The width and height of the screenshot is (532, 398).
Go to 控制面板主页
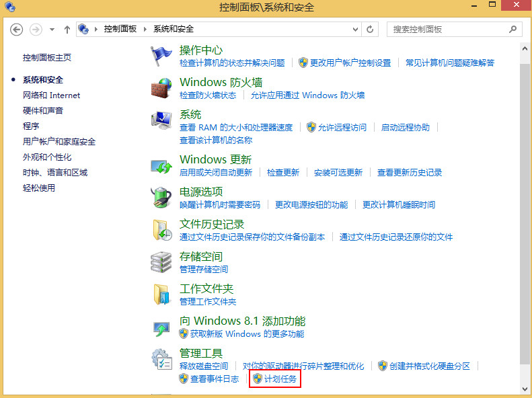point(47,58)
